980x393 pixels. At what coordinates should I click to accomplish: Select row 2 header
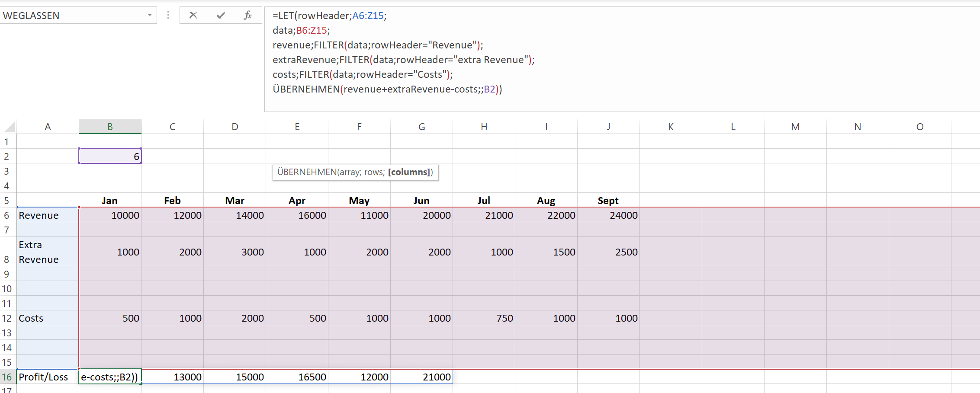[8, 156]
